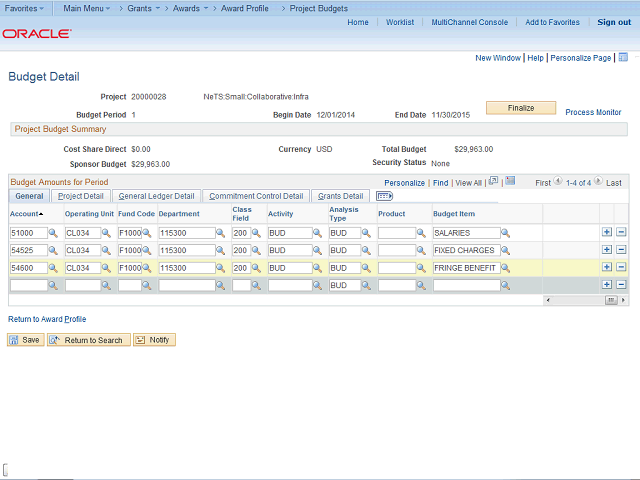640x480 pixels.
Task: Follow the Return to Award Profile link
Action: coord(47,319)
